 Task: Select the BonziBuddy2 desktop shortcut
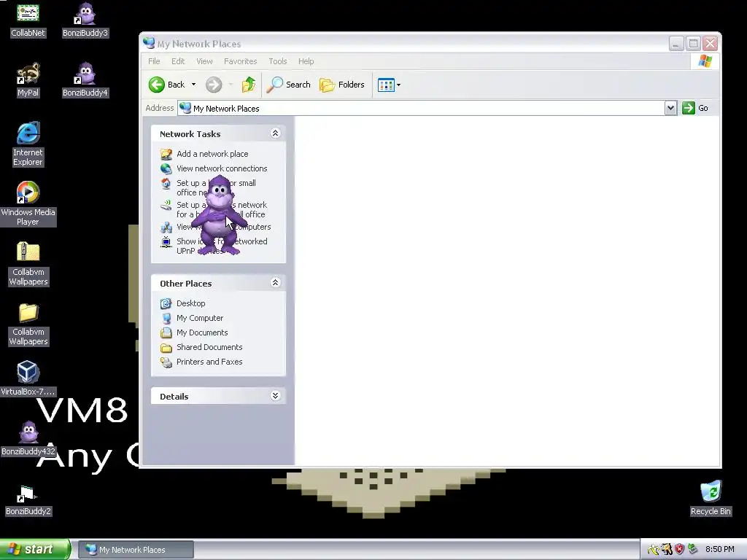(x=28, y=500)
